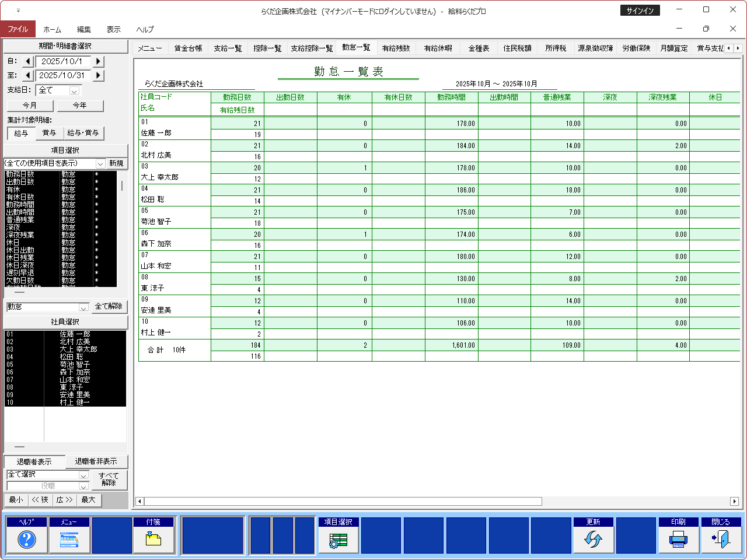This screenshot has height=560, width=747.
Task: Click the 印刷 printer icon
Action: 678,540
